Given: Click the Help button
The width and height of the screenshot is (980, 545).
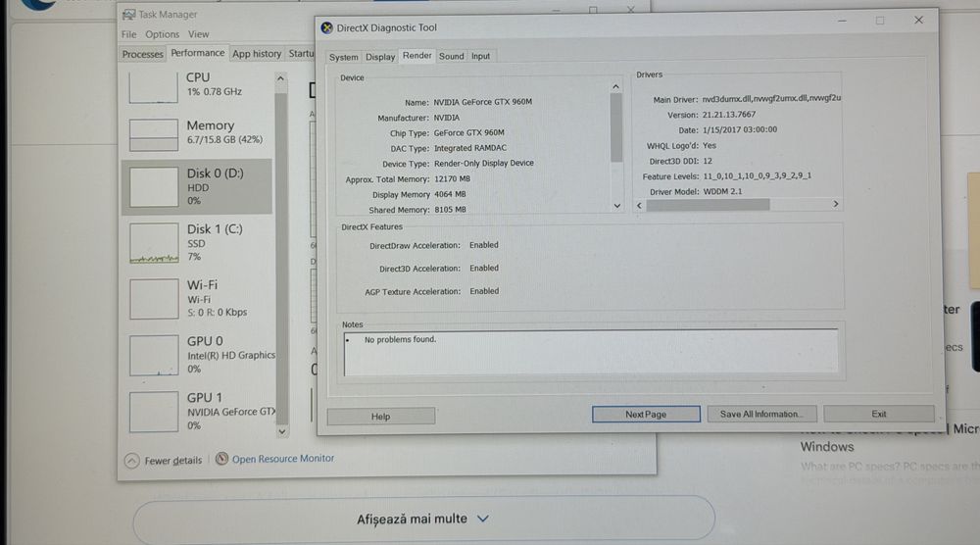Looking at the screenshot, I should [x=380, y=417].
